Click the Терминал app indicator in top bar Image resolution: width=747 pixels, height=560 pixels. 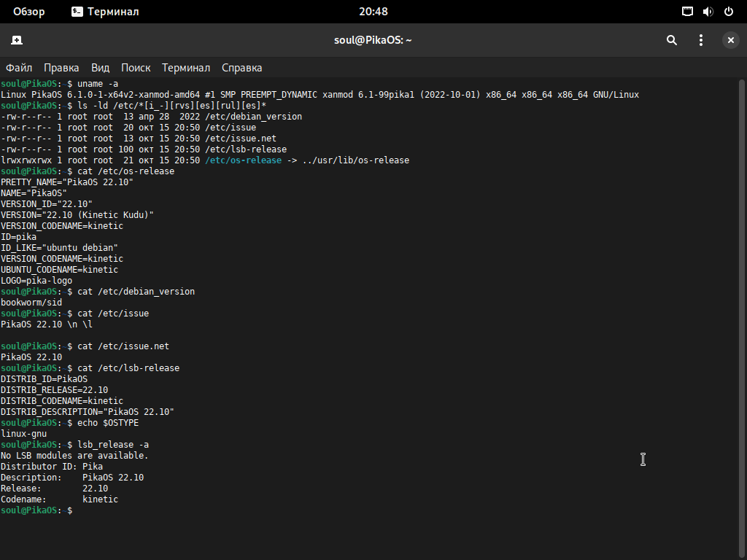pyautogui.click(x=105, y=12)
